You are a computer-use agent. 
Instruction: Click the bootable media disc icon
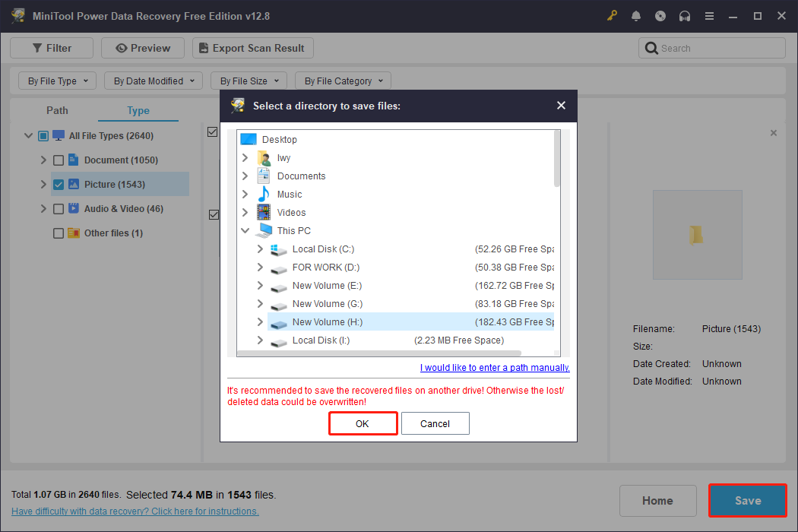(x=660, y=15)
